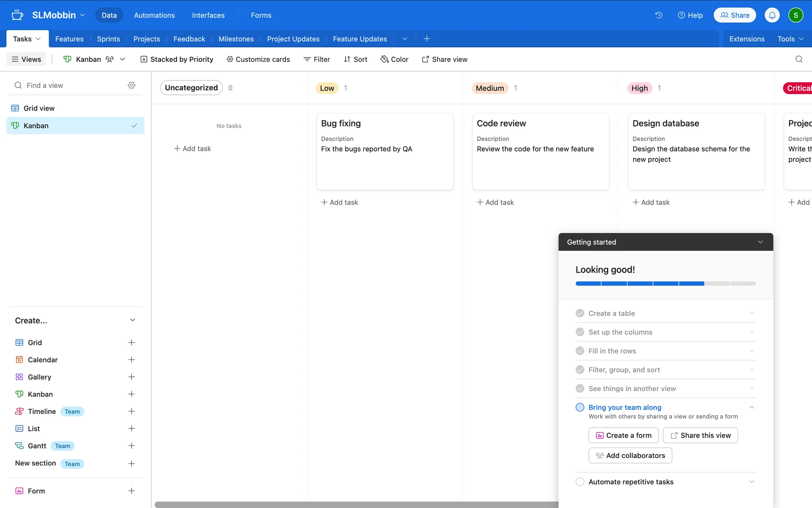Screen dimensions: 812x508
Task: Open base history clock icon
Action: (x=658, y=15)
